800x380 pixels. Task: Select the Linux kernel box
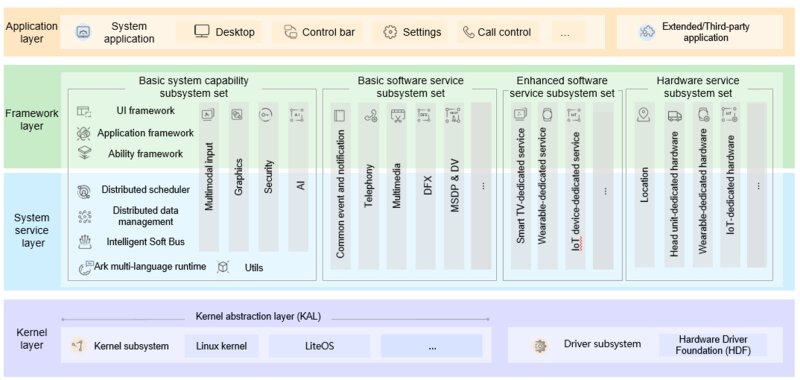pos(221,346)
